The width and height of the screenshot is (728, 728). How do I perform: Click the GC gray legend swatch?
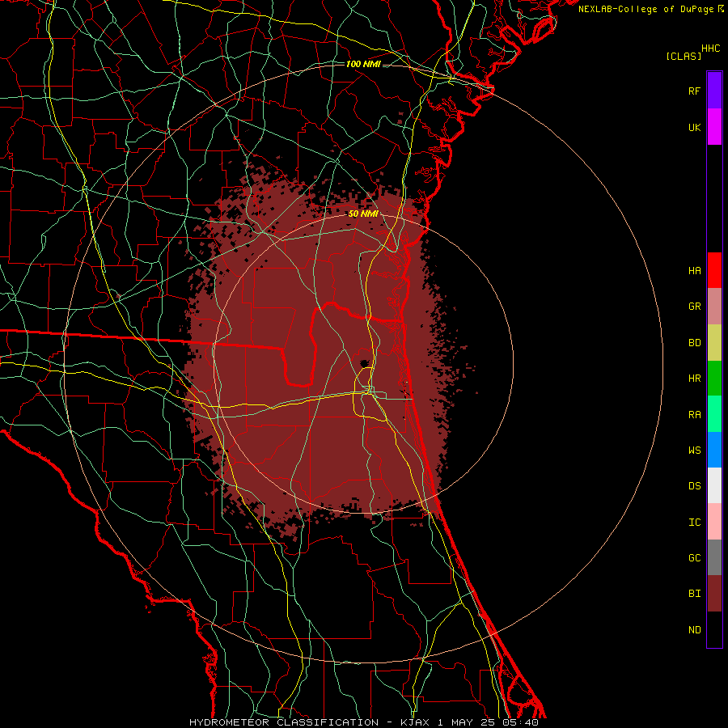point(714,557)
